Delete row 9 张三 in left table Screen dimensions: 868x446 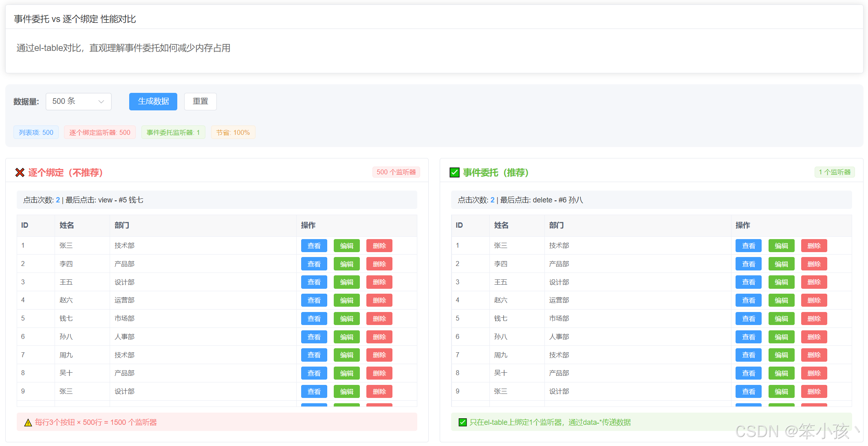(379, 391)
